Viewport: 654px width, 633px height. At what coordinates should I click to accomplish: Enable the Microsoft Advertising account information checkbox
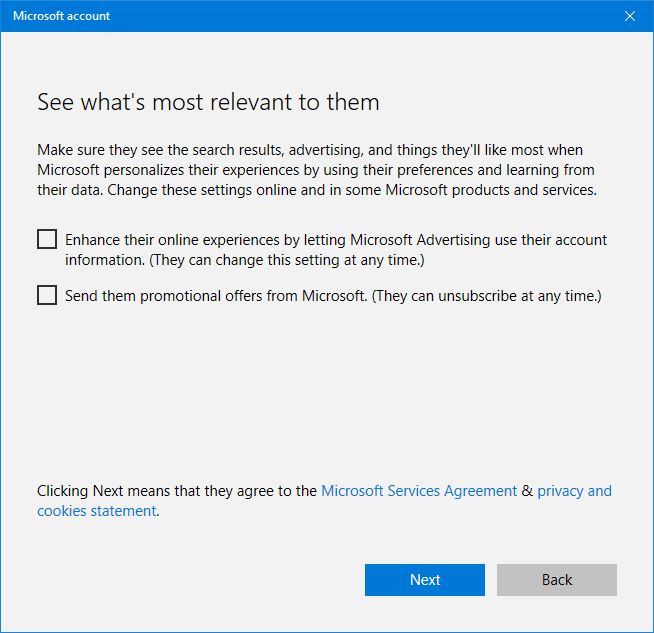(x=47, y=240)
